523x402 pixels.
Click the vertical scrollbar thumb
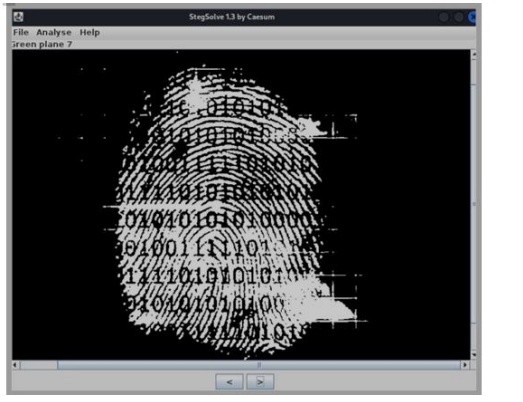474,204
